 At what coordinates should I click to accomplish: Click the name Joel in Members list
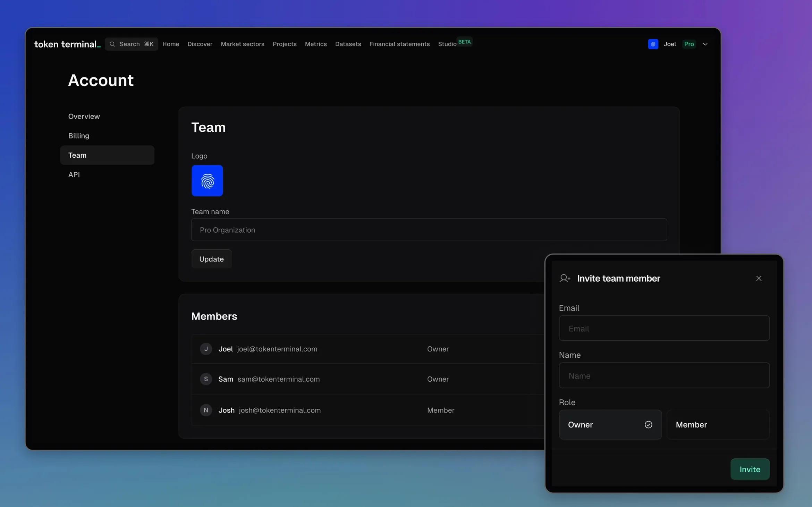(226, 349)
